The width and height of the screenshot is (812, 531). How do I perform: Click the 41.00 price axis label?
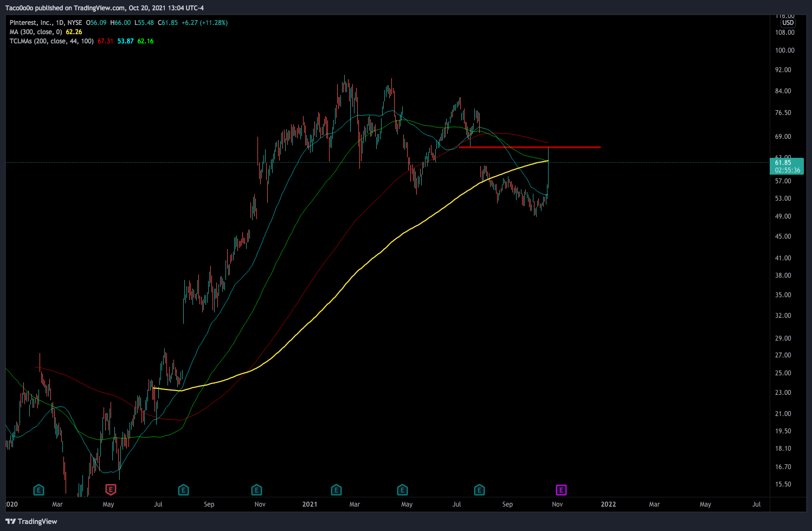click(x=783, y=258)
